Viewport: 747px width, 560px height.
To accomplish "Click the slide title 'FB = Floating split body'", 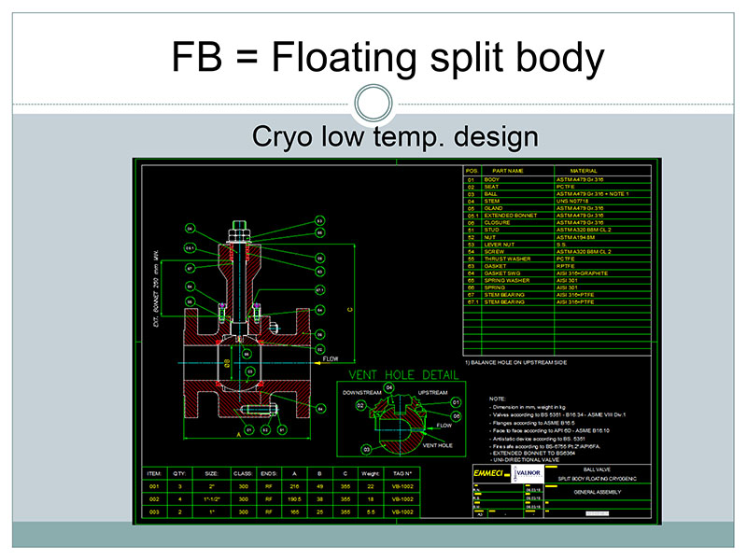I will coord(388,58).
